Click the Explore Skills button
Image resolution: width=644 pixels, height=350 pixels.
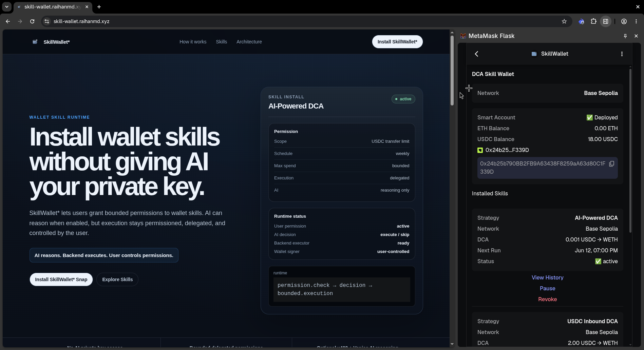pyautogui.click(x=117, y=279)
